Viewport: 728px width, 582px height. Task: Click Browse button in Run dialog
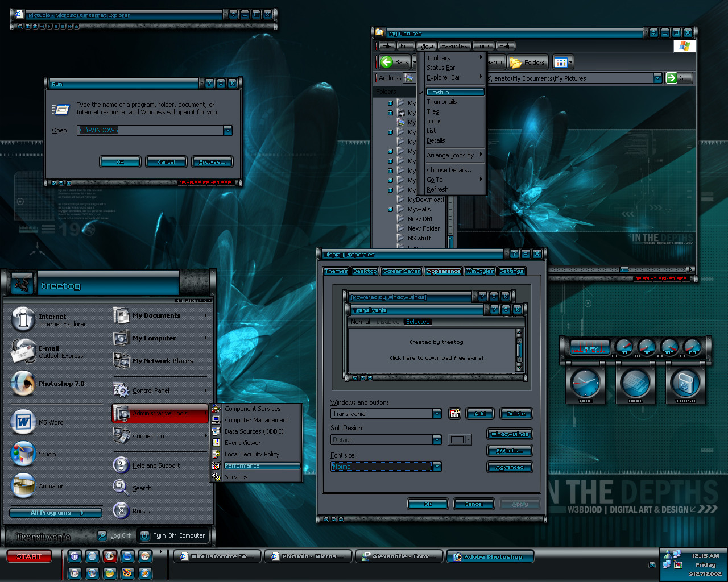pos(212,162)
